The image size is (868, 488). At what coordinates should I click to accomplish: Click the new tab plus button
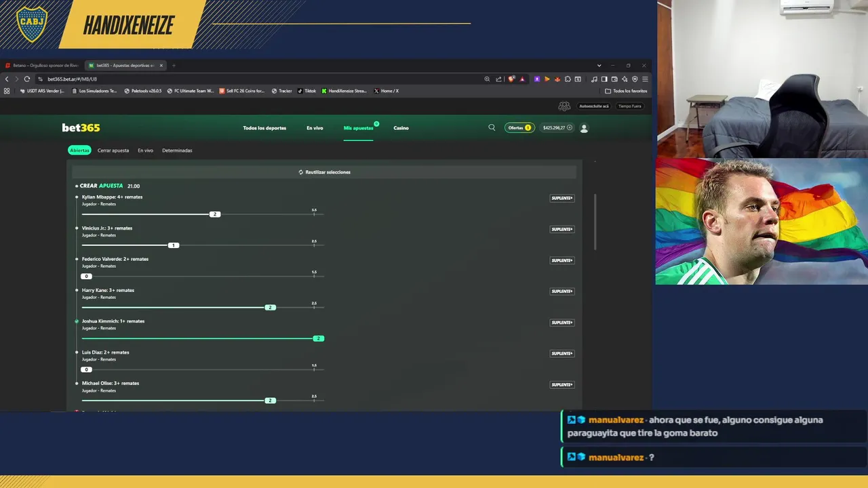coord(174,66)
